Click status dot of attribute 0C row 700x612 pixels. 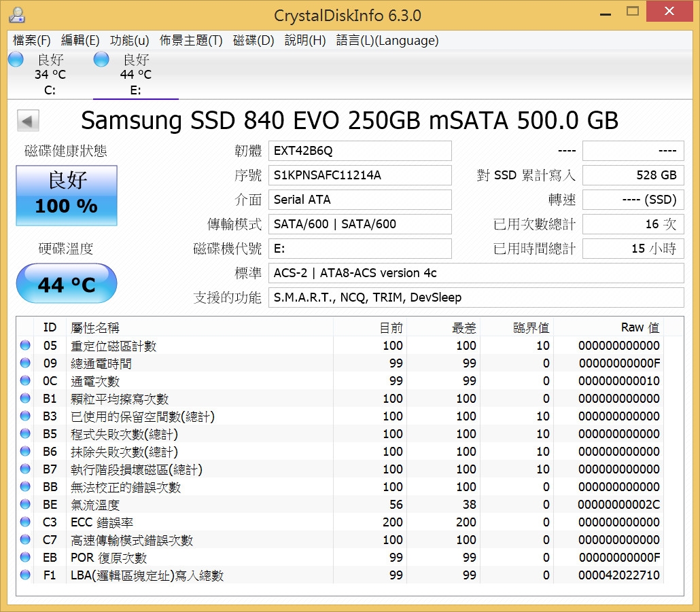(x=25, y=380)
